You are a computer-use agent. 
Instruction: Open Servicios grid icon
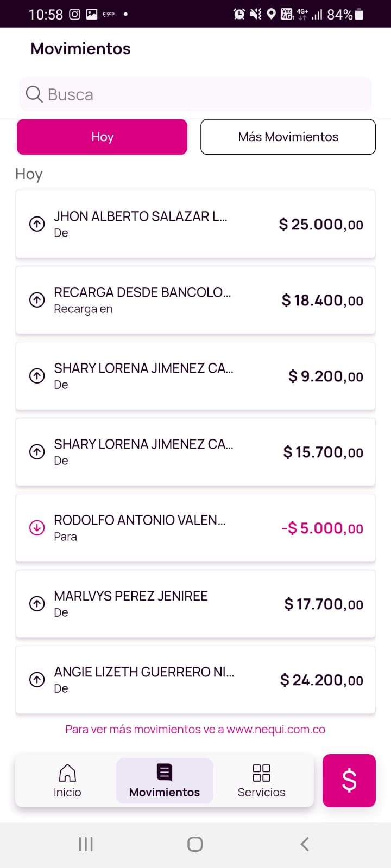[x=261, y=773]
